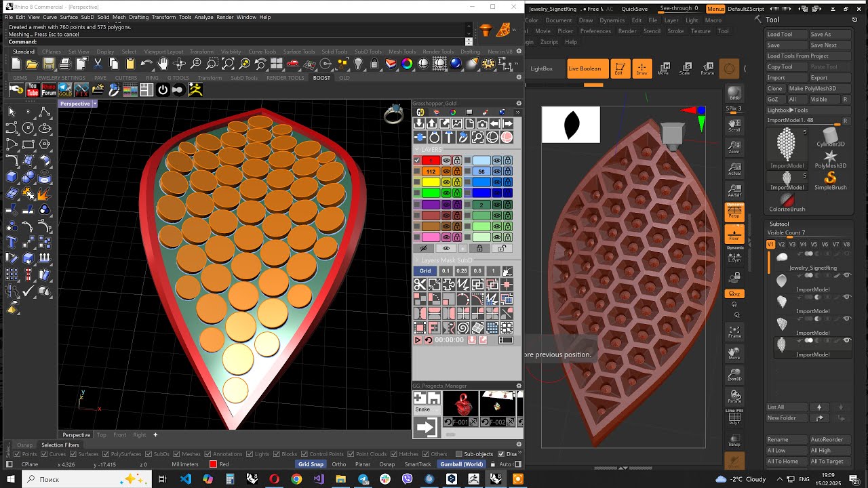Adjust the SPix 3 slider

tap(734, 108)
